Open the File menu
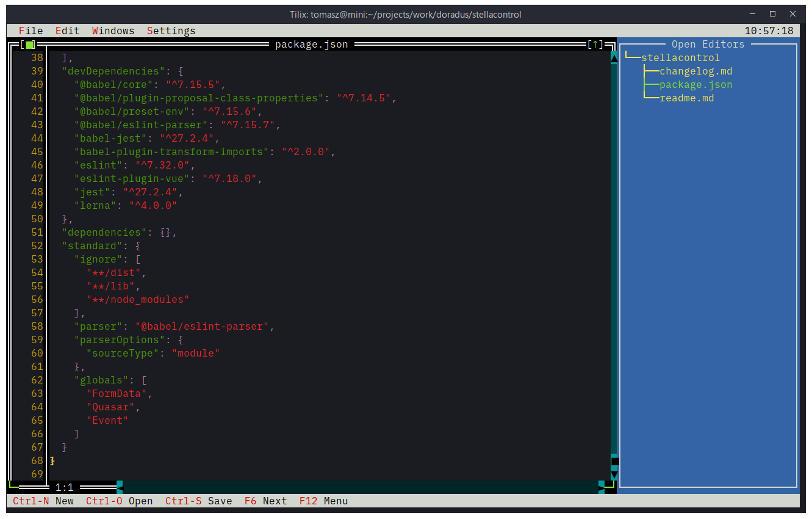812x519 pixels. point(31,31)
